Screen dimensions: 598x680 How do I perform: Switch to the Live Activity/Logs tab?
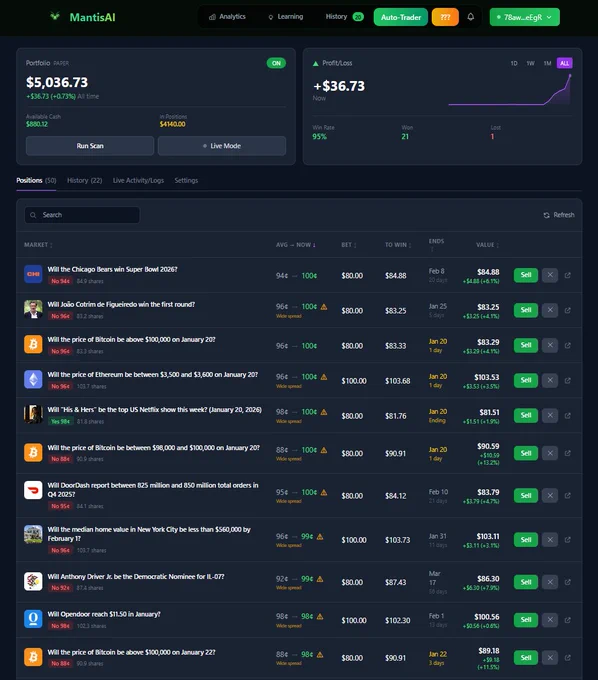[138, 180]
